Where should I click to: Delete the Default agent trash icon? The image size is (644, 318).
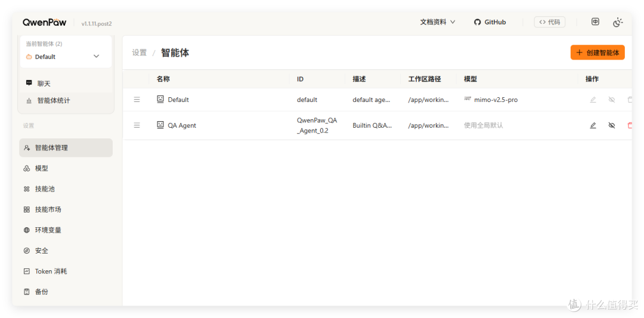630,100
